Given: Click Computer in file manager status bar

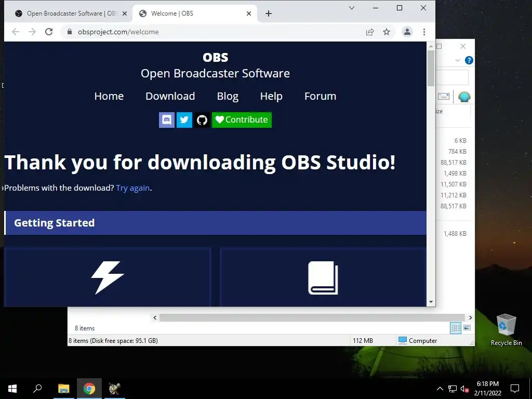Looking at the screenshot, I should click(x=418, y=341).
